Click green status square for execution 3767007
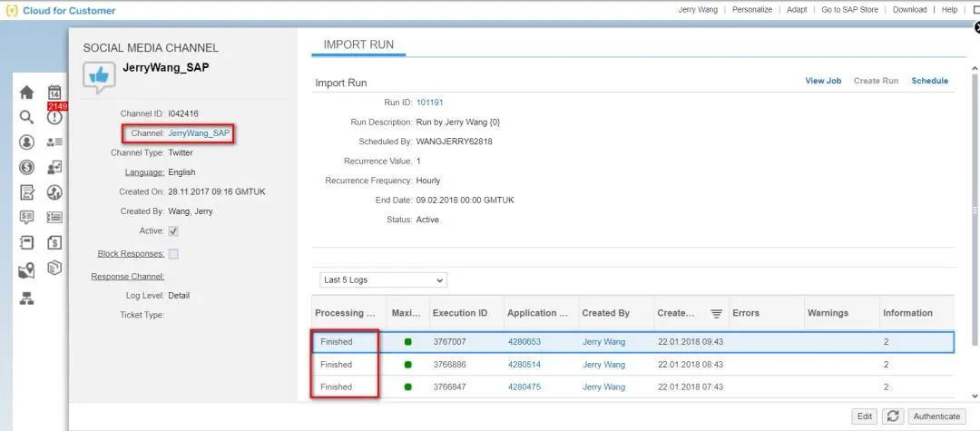Screen dimensions: 980x431 (408, 342)
